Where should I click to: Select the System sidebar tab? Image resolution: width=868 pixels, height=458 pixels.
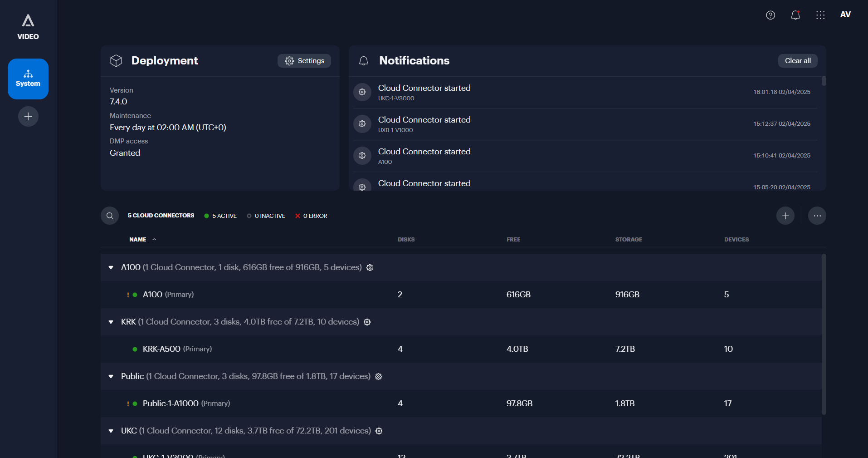coord(28,79)
